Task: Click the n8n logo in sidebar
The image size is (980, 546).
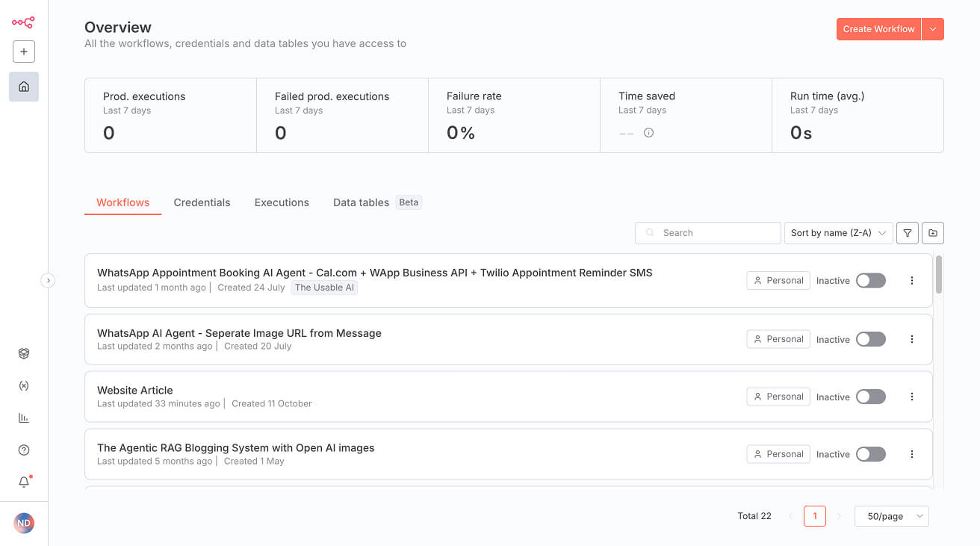Action: [23, 22]
